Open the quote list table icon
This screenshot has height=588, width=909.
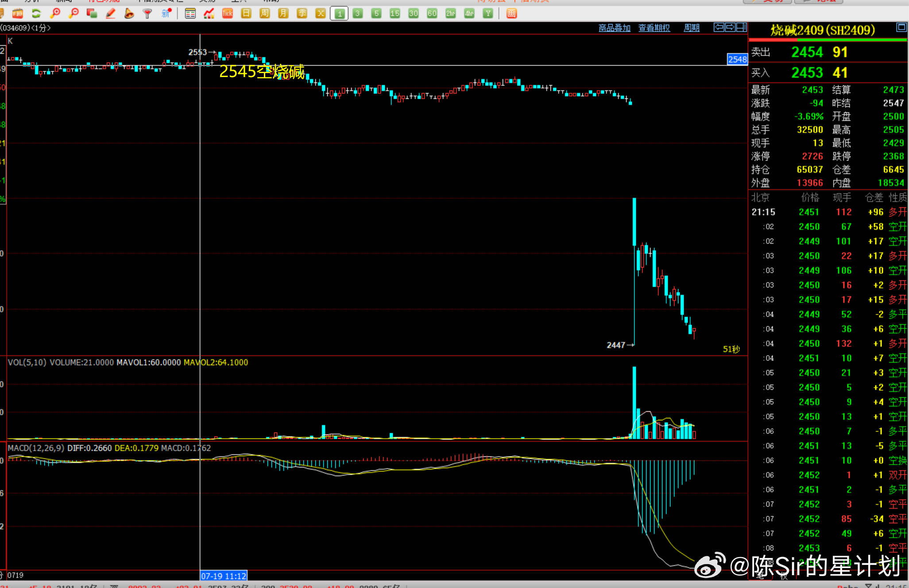(x=190, y=14)
